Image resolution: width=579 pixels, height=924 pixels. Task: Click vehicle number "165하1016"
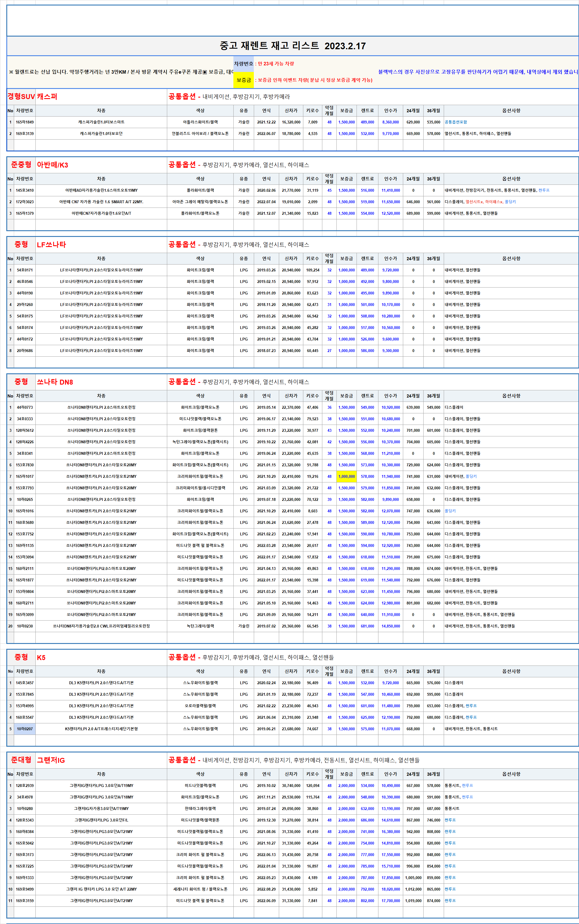click(24, 511)
